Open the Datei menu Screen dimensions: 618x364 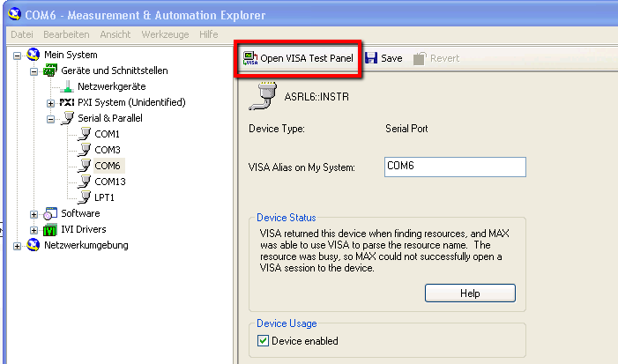[21, 33]
